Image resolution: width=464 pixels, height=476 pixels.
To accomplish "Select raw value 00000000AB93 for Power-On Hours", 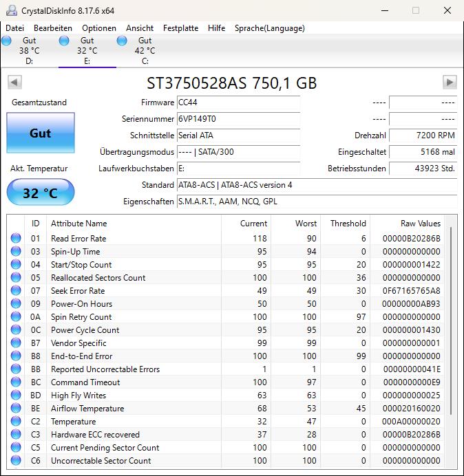I will coord(411,304).
